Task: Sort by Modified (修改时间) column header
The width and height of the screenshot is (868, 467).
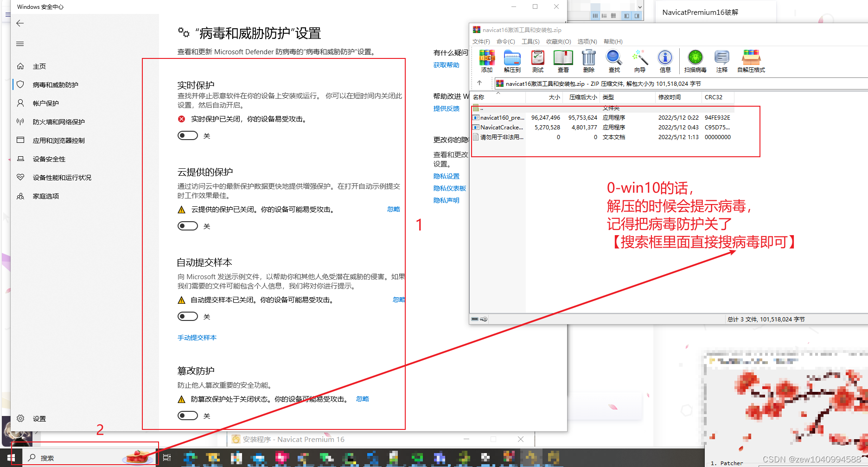Action: 678,97
